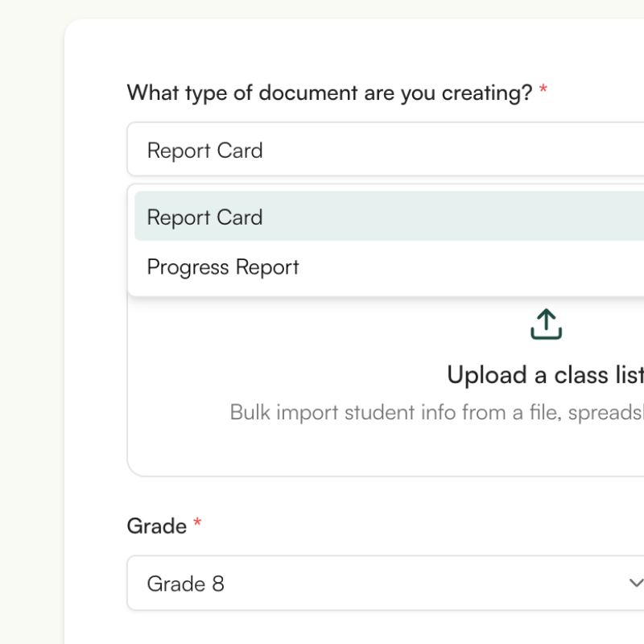Click the upload tray icon above class list
The width and height of the screenshot is (644, 644).
tap(546, 324)
